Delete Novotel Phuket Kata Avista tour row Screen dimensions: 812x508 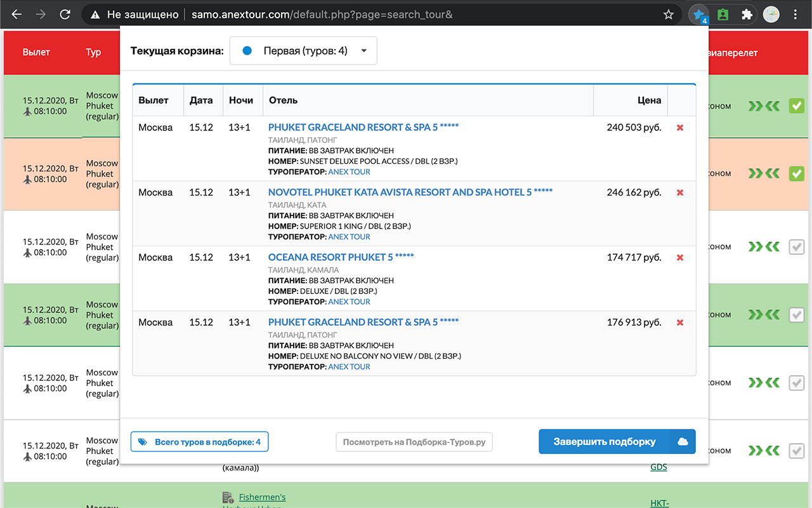(680, 192)
